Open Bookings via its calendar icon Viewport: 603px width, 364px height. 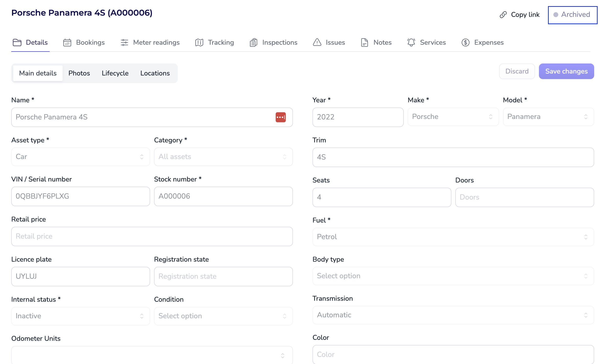pyautogui.click(x=67, y=43)
